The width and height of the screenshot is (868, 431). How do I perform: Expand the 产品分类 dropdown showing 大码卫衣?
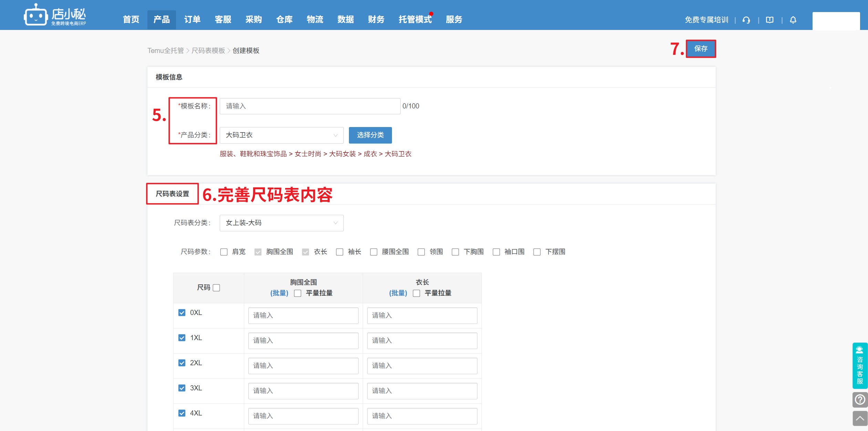281,135
